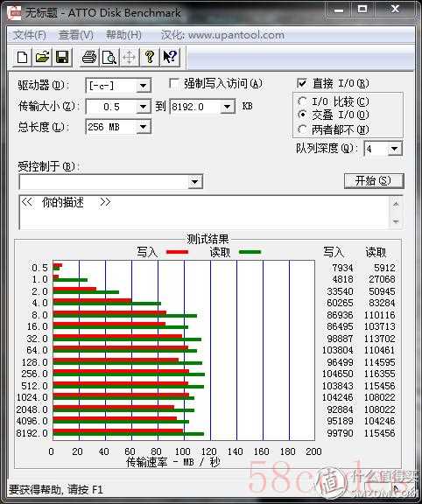This screenshot has width=422, height=504.
Task: Enable the 强制写入访问 checkbox
Action: click(174, 84)
